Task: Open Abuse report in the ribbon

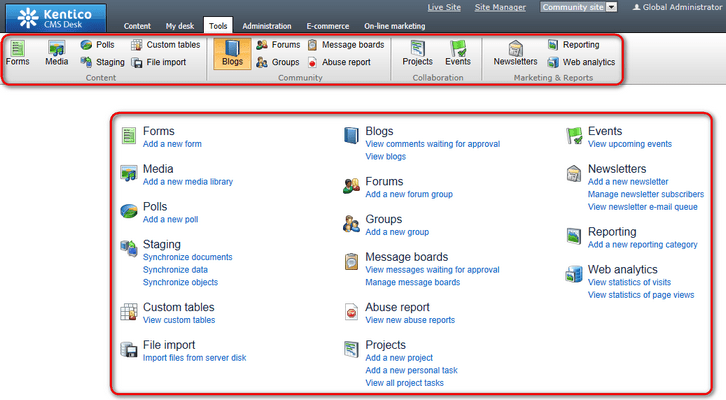Action: [x=339, y=62]
